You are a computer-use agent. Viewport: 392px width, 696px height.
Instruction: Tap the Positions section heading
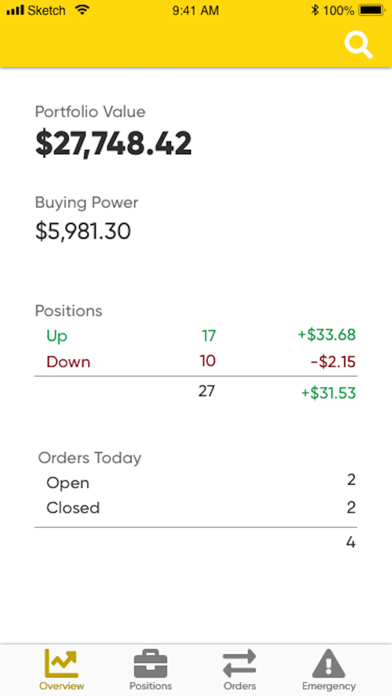click(x=69, y=311)
